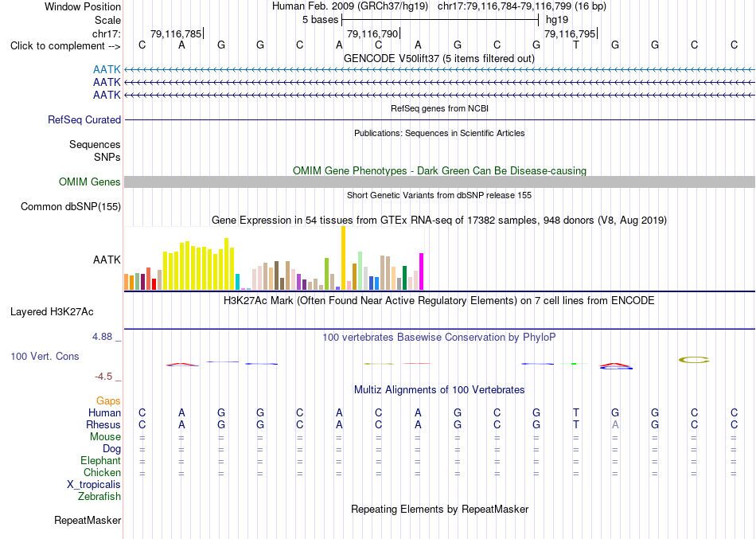Click the light-blue AATK transcript label
The image size is (756, 539).
(107, 70)
